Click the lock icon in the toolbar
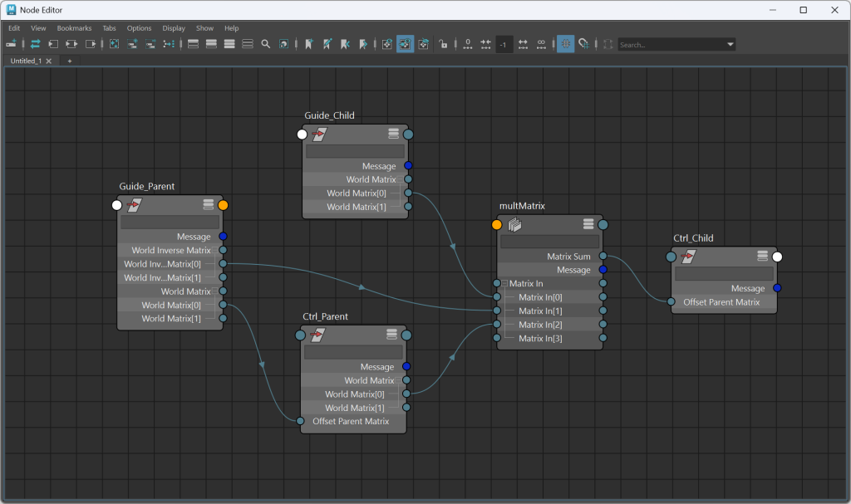The image size is (851, 504). (x=444, y=44)
